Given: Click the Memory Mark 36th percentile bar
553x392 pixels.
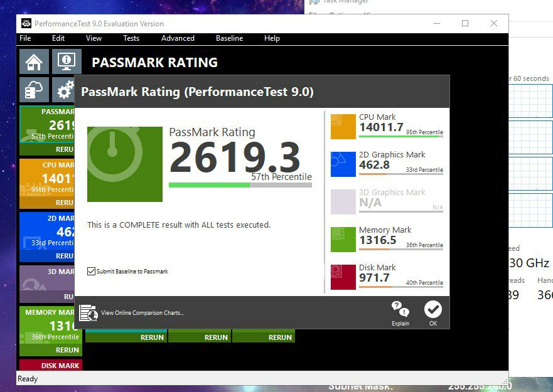Looking at the screenshot, I should [401, 249].
